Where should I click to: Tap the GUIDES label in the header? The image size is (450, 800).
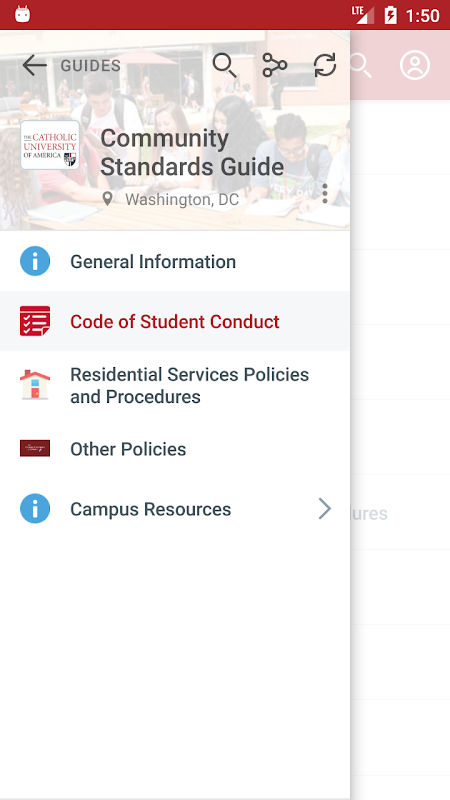point(91,66)
